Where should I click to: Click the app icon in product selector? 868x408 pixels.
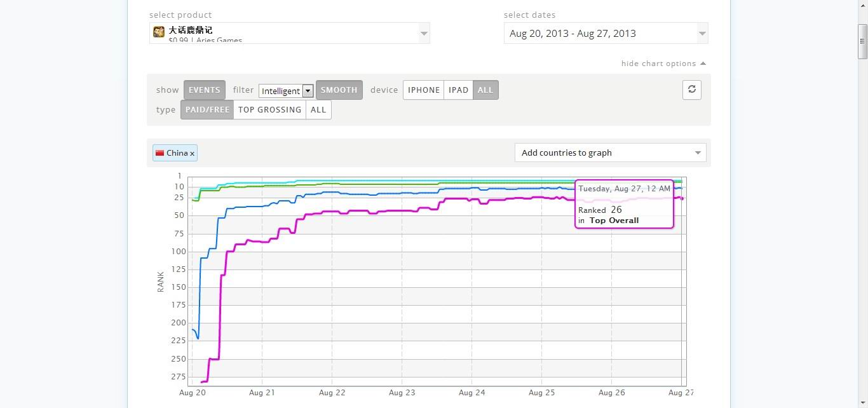coord(159,32)
